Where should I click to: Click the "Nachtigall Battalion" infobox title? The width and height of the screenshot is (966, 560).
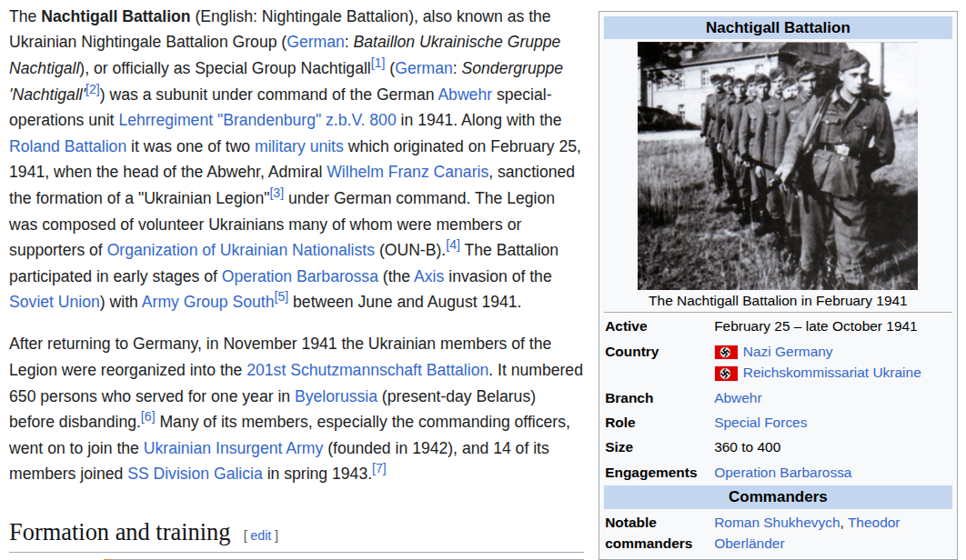click(x=778, y=27)
